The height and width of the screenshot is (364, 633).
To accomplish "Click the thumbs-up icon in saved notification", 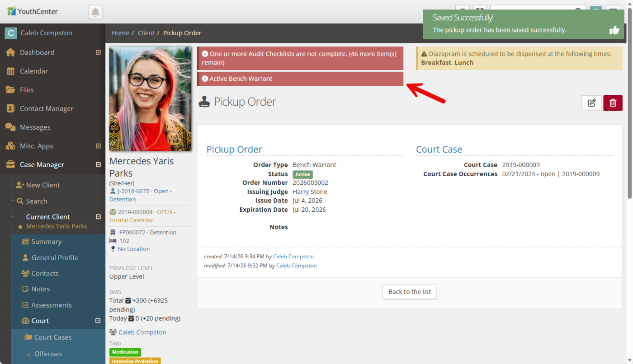I will click(614, 30).
